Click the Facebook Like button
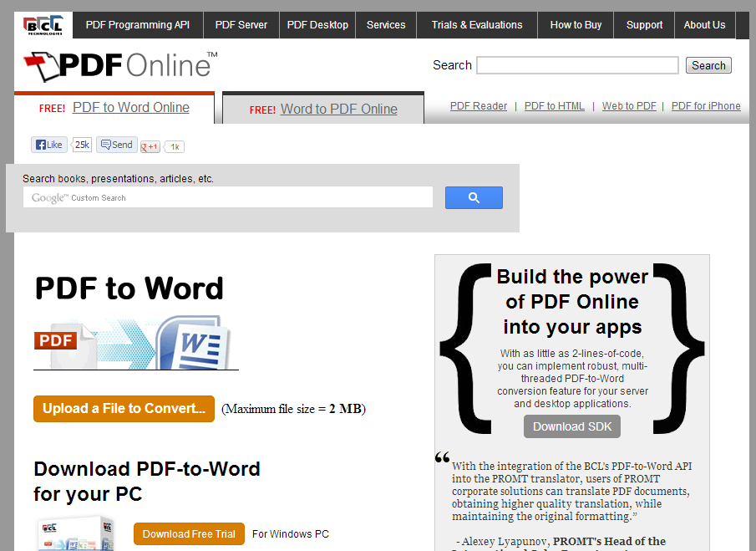 point(49,145)
